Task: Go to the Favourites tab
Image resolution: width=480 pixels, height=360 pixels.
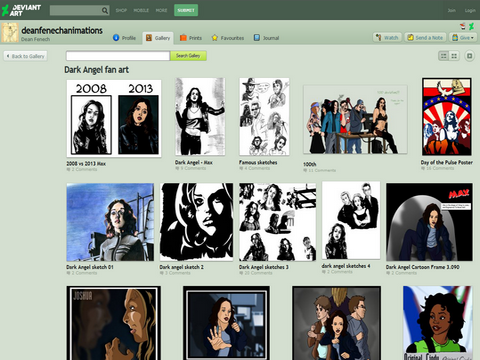Action: pos(228,38)
